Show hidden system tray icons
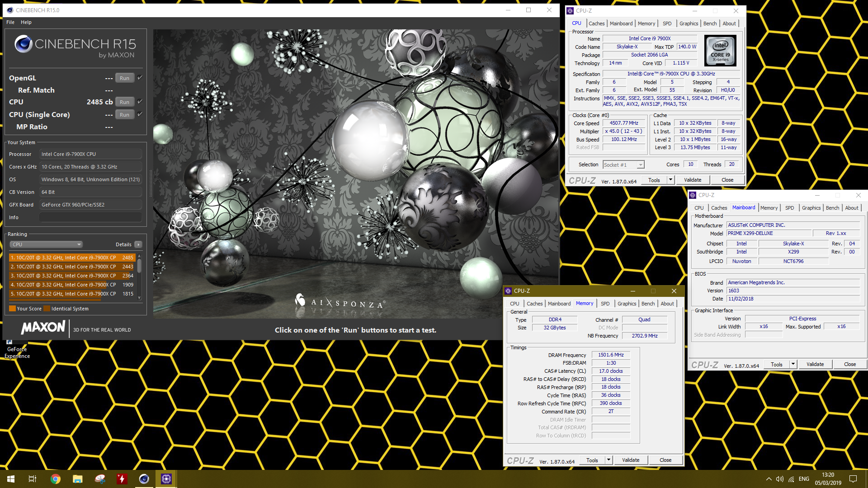Image resolution: width=868 pixels, height=488 pixels. tap(769, 479)
